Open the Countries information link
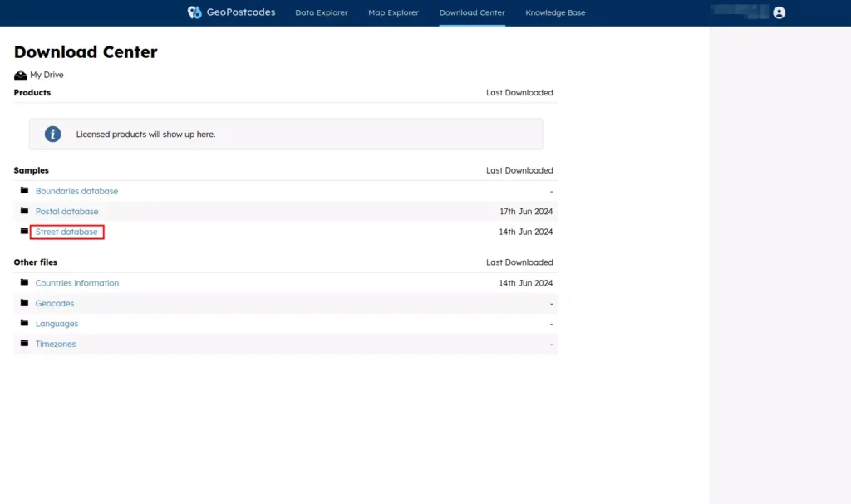Viewport: 851px width, 504px height. 77,283
